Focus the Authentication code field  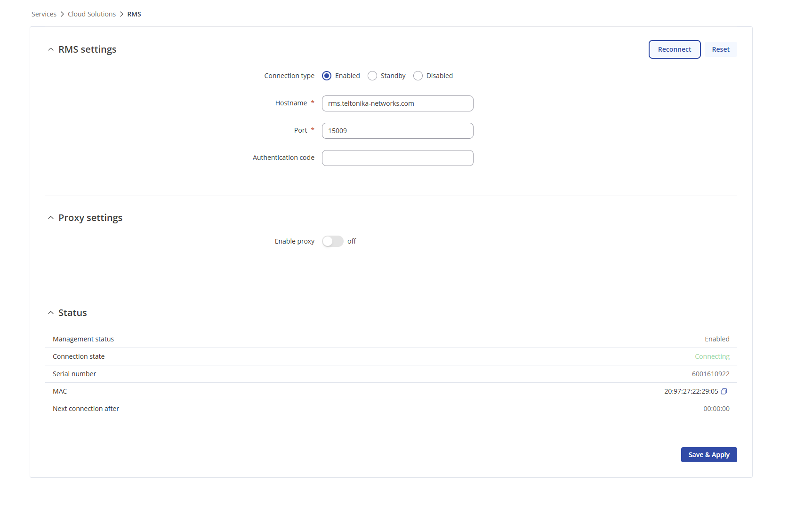point(397,158)
